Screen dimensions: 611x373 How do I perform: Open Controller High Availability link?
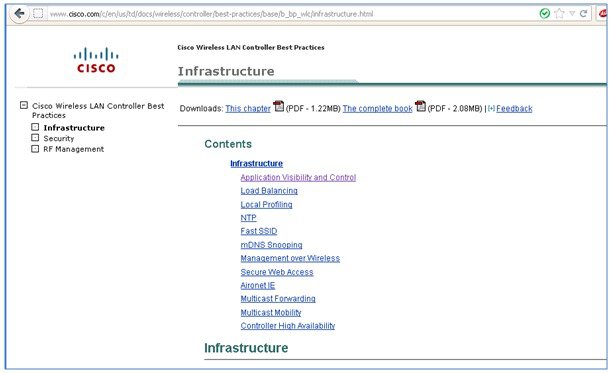pos(288,326)
